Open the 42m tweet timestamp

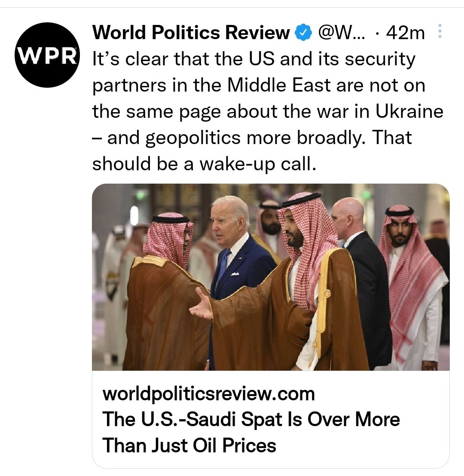(x=405, y=33)
